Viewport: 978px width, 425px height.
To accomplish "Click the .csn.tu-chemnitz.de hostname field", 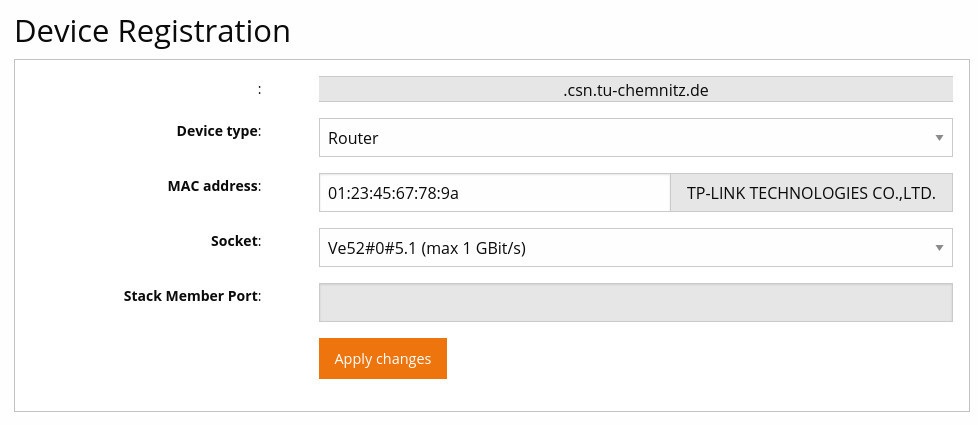I will point(635,90).
